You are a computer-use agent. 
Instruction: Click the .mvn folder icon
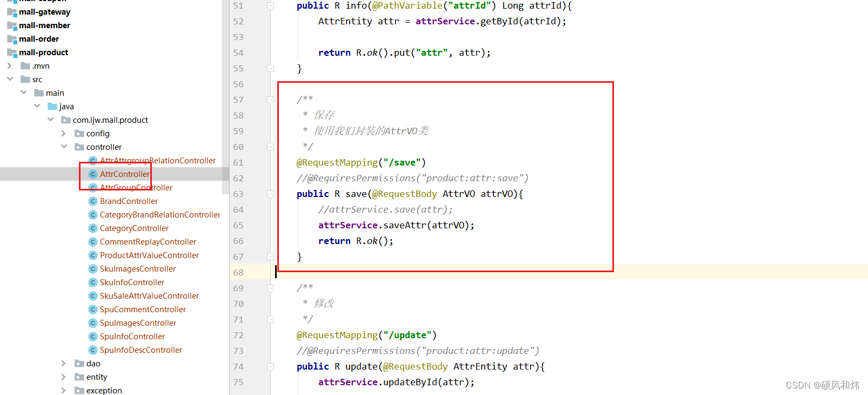pyautogui.click(x=25, y=65)
